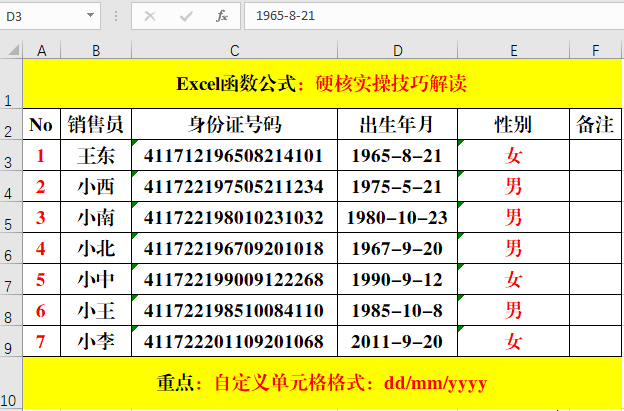Select column header E
This screenshot has height=411, width=624.
click(514, 50)
